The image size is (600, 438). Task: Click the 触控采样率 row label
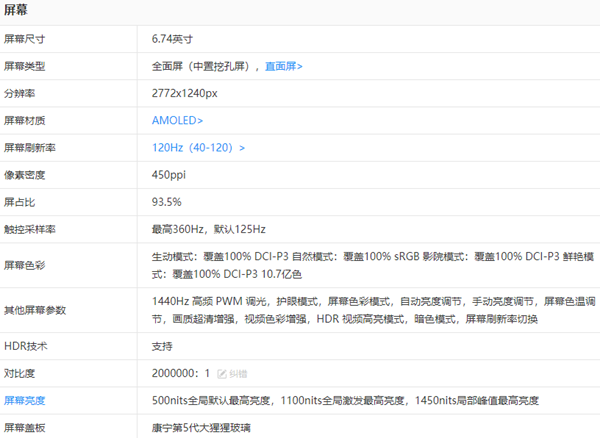pyautogui.click(x=30, y=229)
